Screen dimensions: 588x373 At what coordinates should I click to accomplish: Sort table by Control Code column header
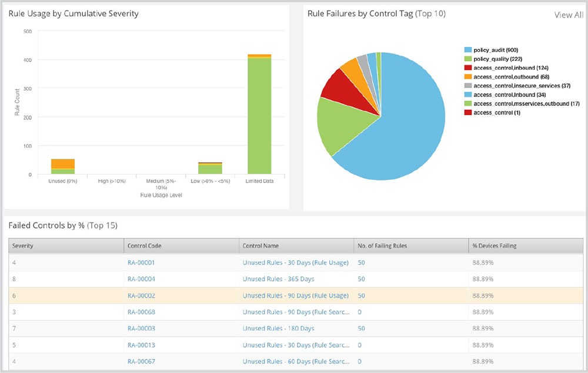(x=181, y=246)
